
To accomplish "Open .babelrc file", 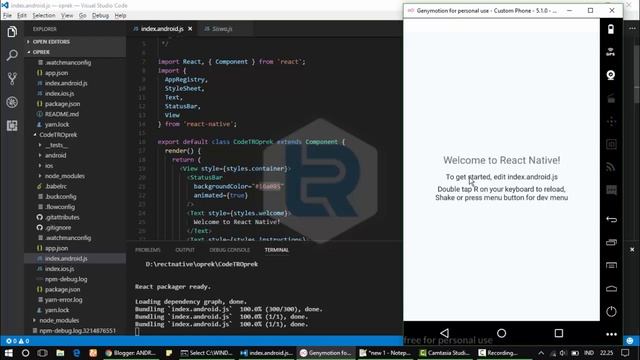I will click(56, 186).
